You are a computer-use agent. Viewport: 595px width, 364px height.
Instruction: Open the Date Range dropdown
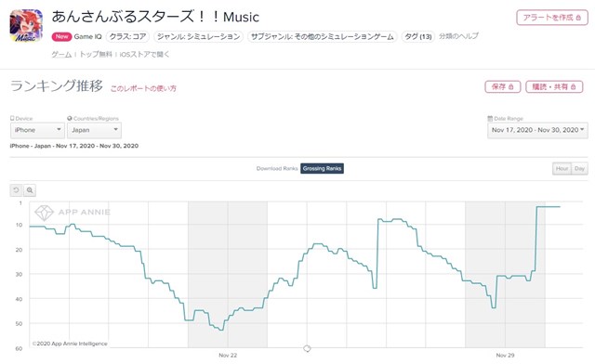537,130
